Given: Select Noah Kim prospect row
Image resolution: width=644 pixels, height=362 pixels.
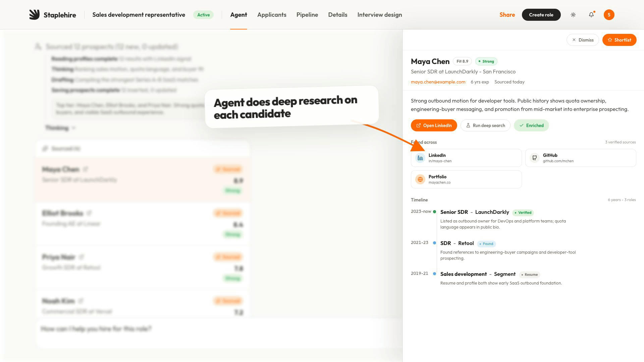Looking at the screenshot, I should (x=143, y=304).
